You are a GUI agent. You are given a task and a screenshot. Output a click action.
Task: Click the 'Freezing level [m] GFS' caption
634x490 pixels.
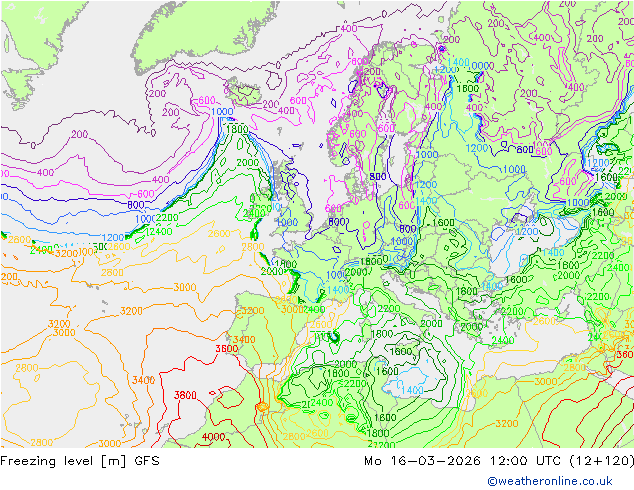tap(80, 461)
